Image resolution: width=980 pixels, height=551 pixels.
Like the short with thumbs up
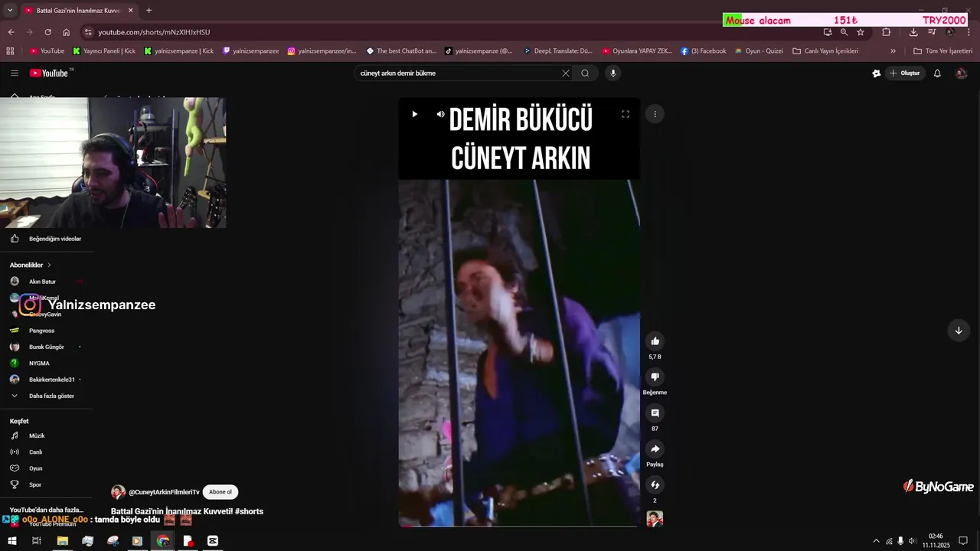click(655, 341)
